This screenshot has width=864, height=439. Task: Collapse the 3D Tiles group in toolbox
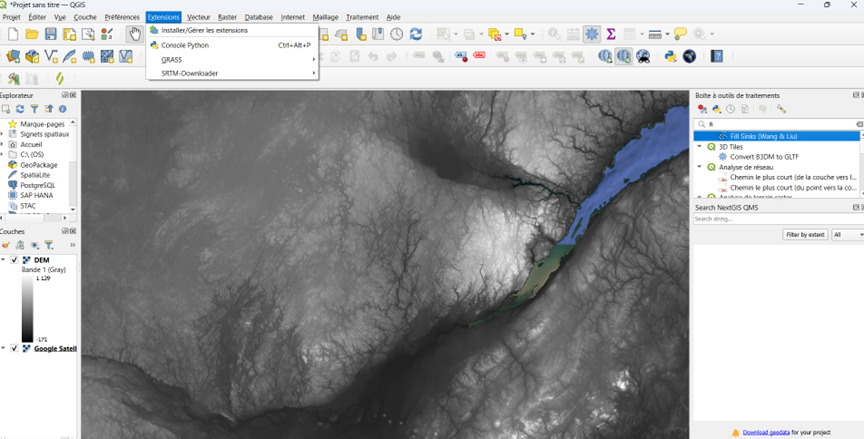point(700,147)
